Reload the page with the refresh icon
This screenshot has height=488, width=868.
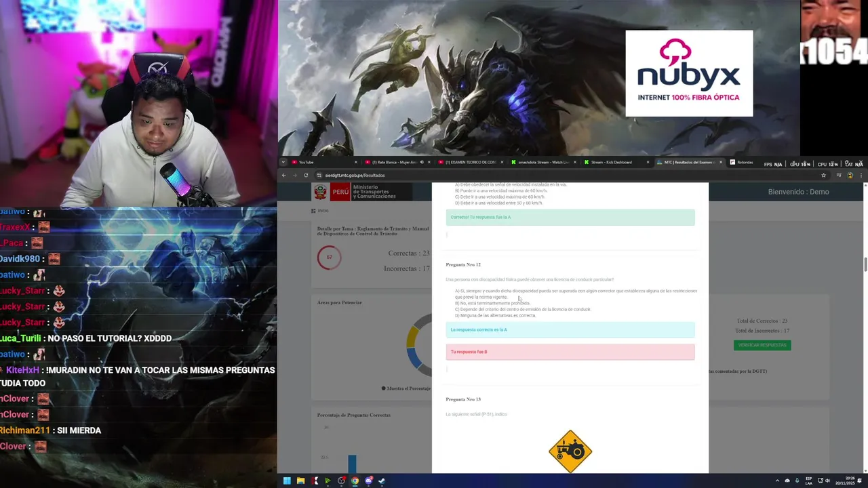[306, 175]
